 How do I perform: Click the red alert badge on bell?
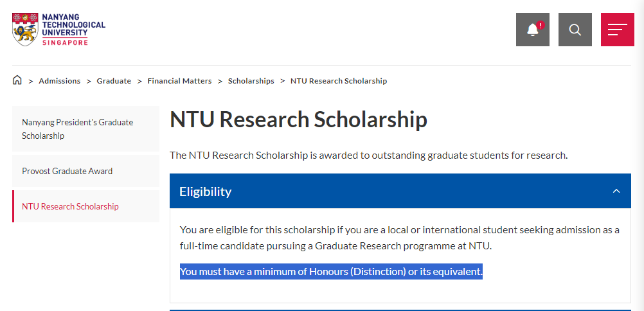[x=541, y=25]
